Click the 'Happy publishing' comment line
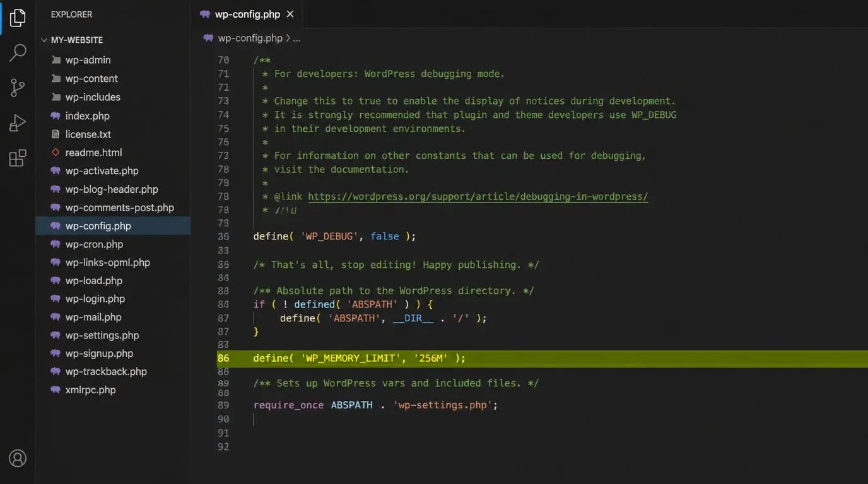868x484 pixels. [x=396, y=265]
